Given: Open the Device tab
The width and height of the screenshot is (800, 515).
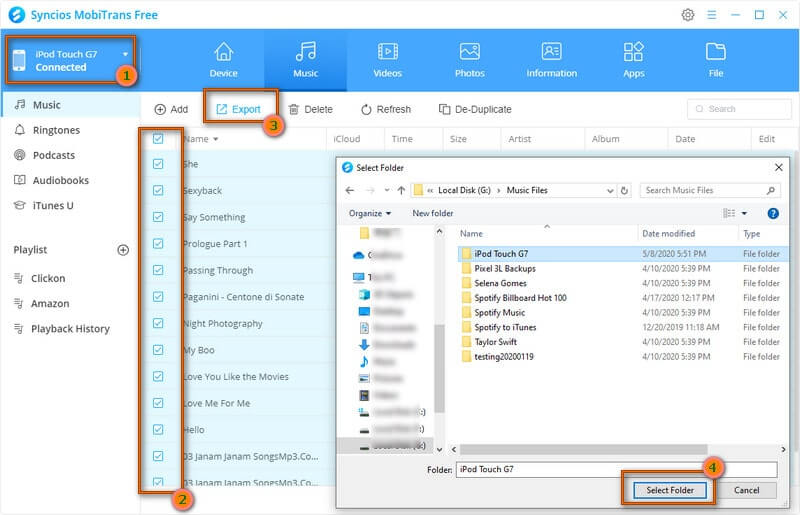Looking at the screenshot, I should point(223,60).
